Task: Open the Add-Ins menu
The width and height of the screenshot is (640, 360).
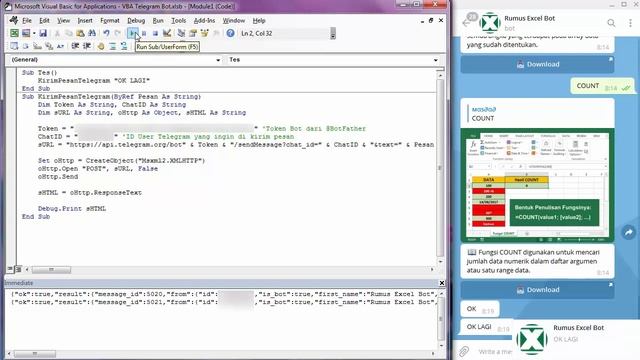Action: coord(204,20)
